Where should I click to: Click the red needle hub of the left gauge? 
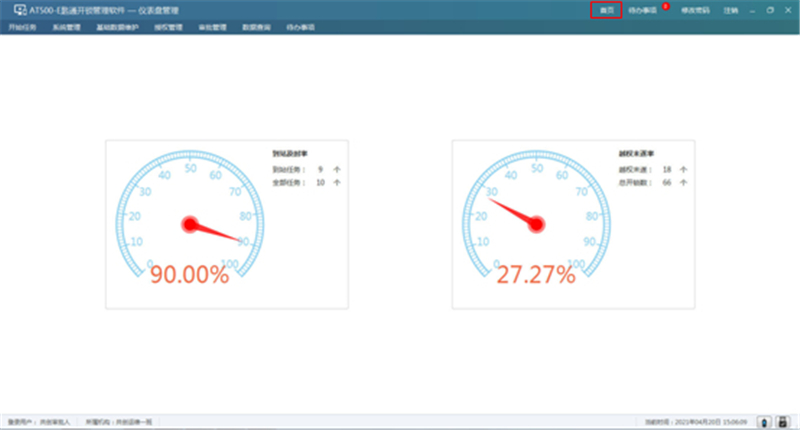191,224
